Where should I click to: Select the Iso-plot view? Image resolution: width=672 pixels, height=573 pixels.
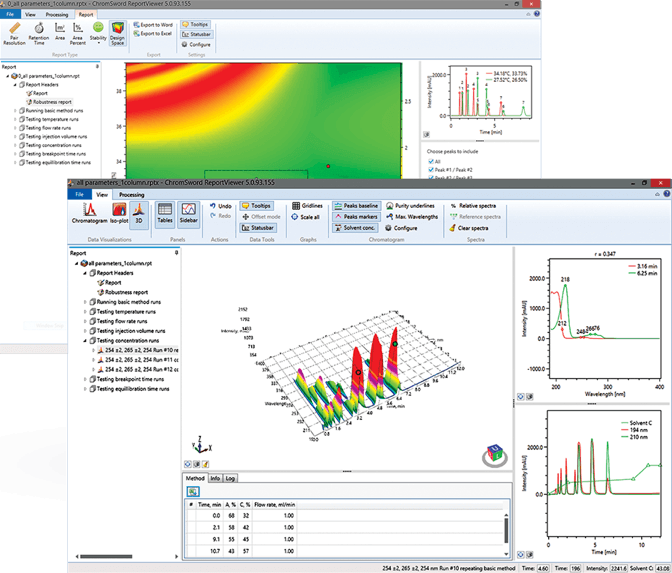[119, 213]
